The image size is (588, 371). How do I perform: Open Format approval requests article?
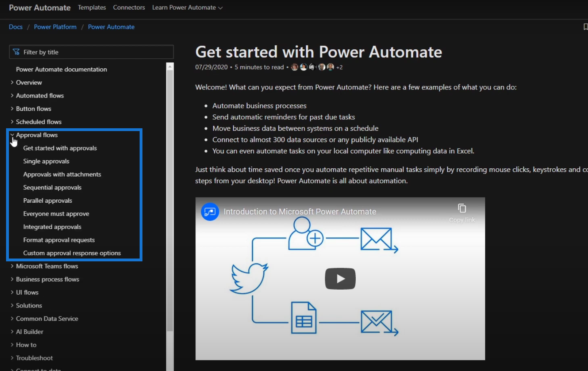[x=59, y=240]
